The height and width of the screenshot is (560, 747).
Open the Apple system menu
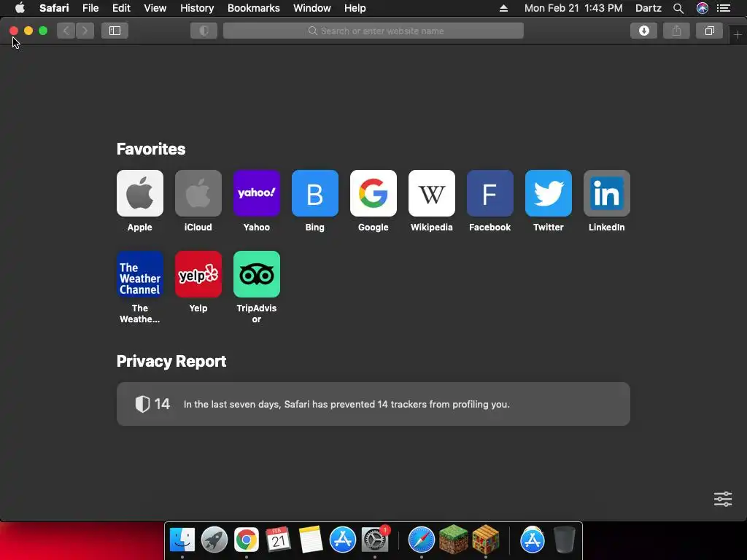(20, 8)
